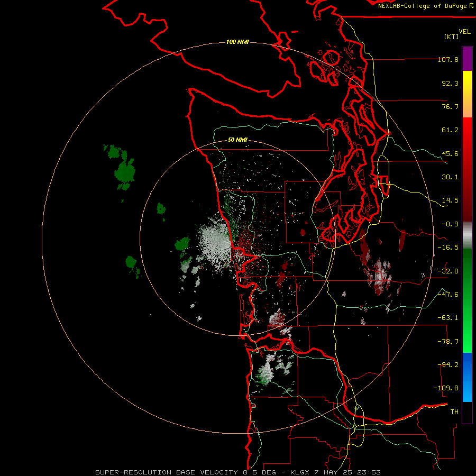Select the -109.8 legend value
Screen dimensions: 476x476
pos(446,388)
